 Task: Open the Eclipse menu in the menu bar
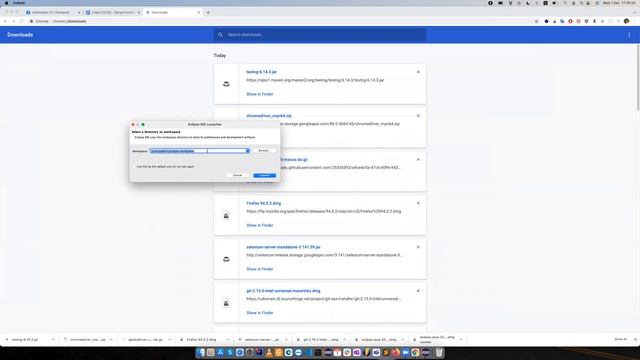tap(19, 3)
